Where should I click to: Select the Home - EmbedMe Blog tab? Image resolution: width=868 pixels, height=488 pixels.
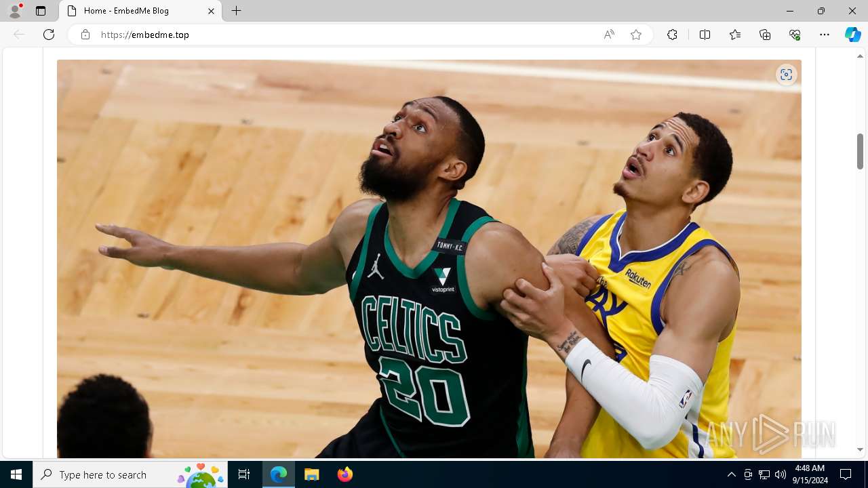[x=140, y=11]
